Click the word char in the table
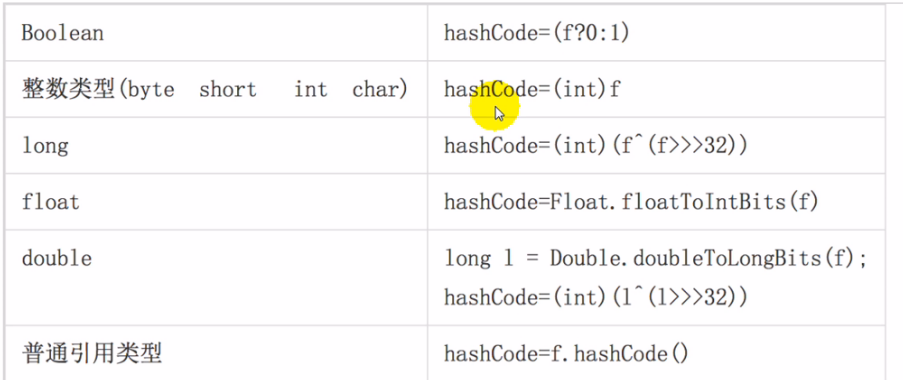The height and width of the screenshot is (380, 903). pyautogui.click(x=380, y=90)
